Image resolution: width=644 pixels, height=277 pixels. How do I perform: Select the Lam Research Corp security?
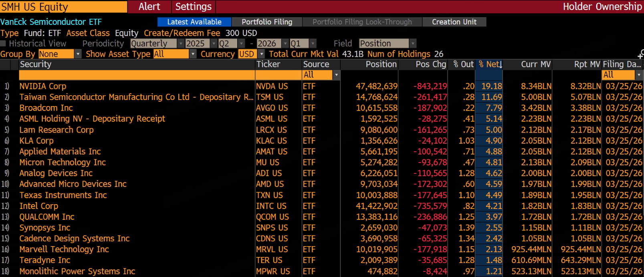pyautogui.click(x=57, y=130)
